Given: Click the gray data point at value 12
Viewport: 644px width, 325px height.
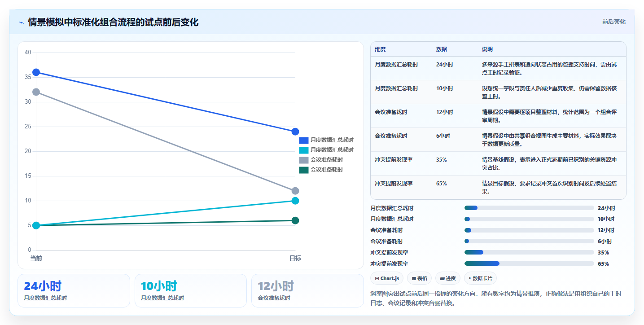Looking at the screenshot, I should pos(295,191).
